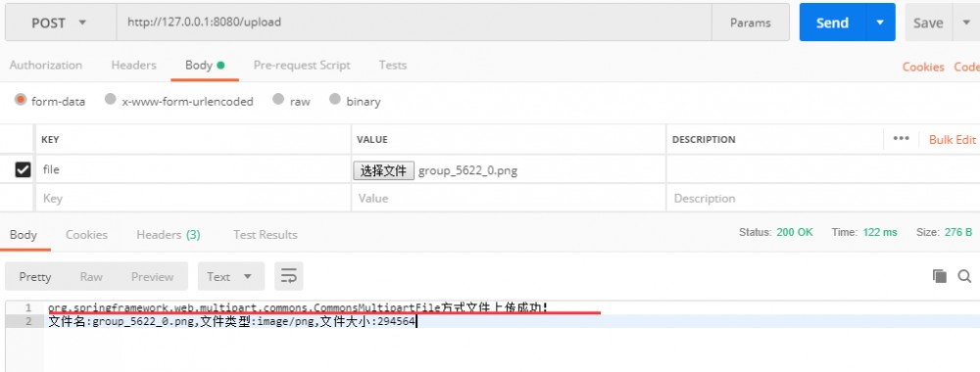Viewport: 980px width, 372px height.
Task: Open the Test Results tab
Action: coord(265,235)
